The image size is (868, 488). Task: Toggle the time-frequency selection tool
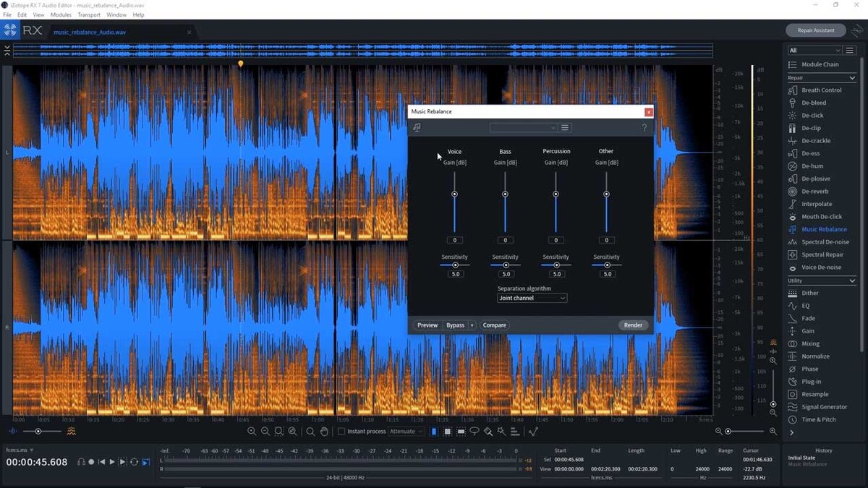point(448,432)
